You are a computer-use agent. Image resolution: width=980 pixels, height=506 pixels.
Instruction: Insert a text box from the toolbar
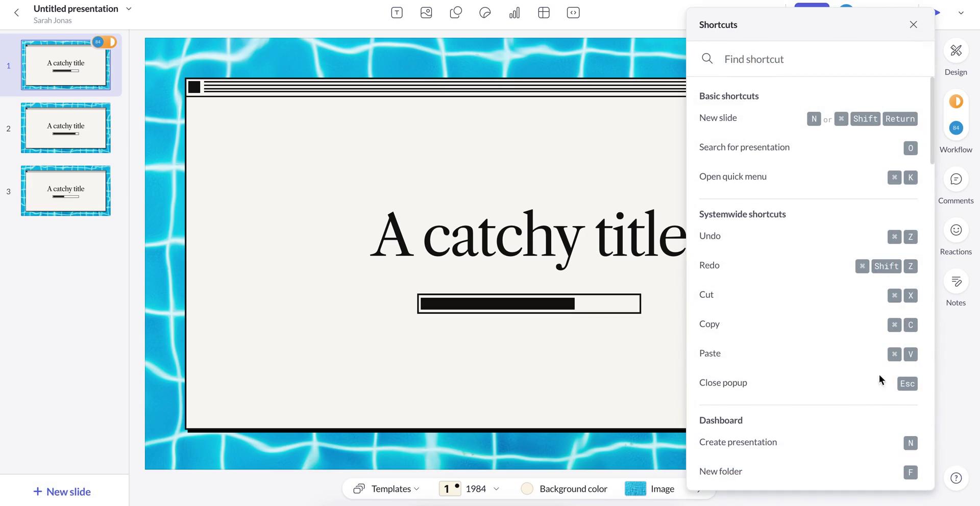click(x=397, y=13)
